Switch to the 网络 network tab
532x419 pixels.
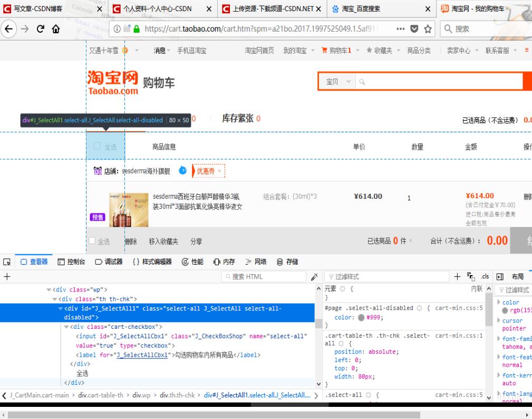pyautogui.click(x=256, y=262)
